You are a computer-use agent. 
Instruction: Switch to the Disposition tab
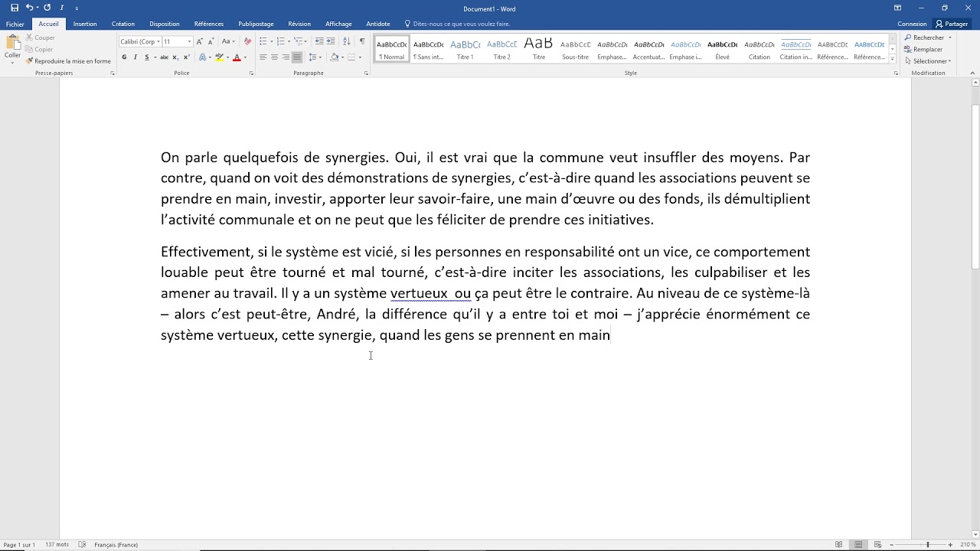(x=165, y=24)
